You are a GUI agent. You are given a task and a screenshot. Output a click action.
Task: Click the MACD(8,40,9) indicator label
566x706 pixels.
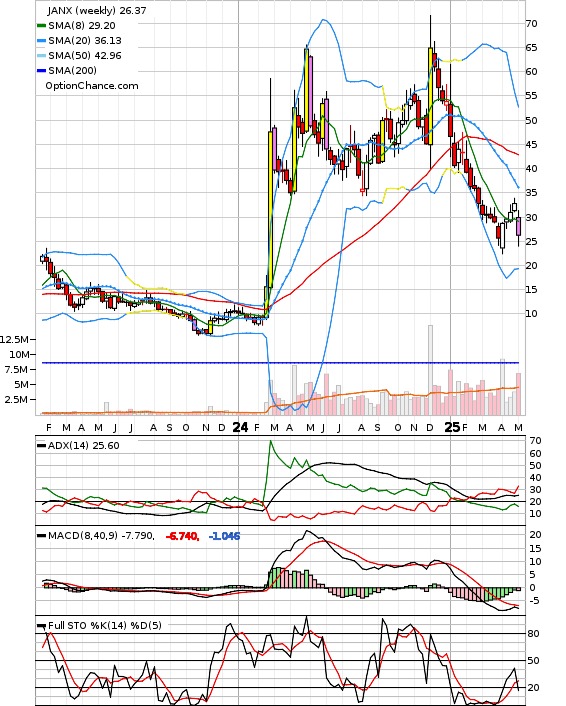pyautogui.click(x=101, y=536)
